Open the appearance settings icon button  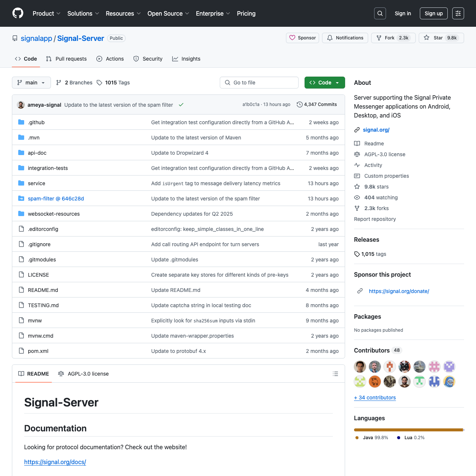(458, 13)
